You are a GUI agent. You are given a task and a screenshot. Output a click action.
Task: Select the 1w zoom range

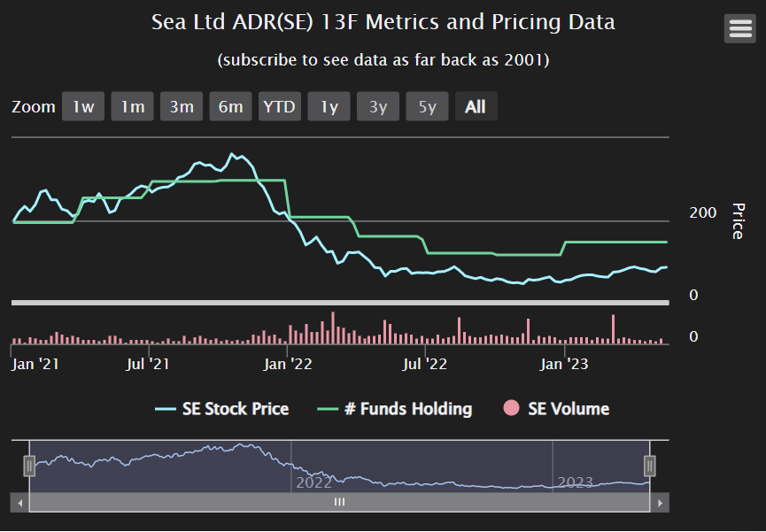[x=83, y=107]
